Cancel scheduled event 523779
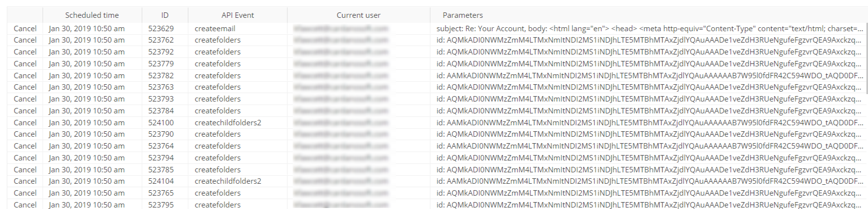Image resolution: width=868 pixels, height=209 pixels. tap(25, 64)
